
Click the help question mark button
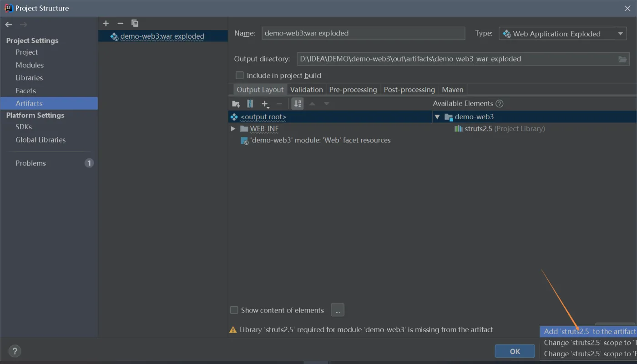(x=15, y=351)
